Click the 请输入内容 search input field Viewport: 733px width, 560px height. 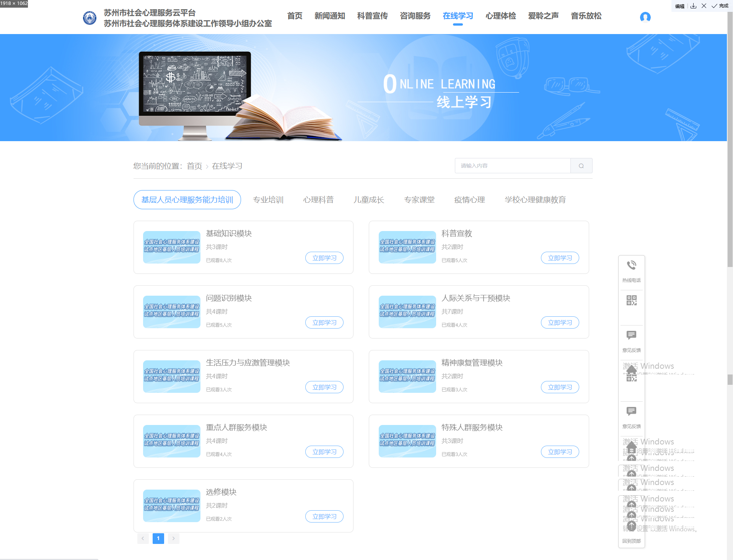click(512, 166)
